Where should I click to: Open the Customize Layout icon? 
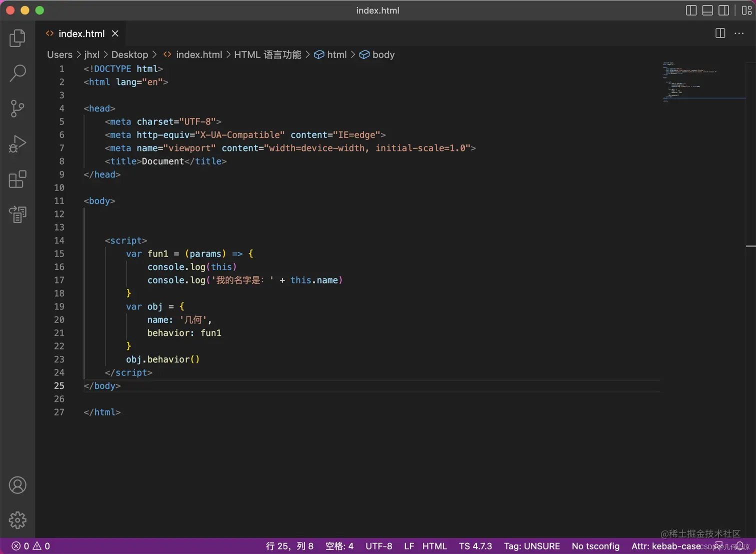[x=746, y=10]
